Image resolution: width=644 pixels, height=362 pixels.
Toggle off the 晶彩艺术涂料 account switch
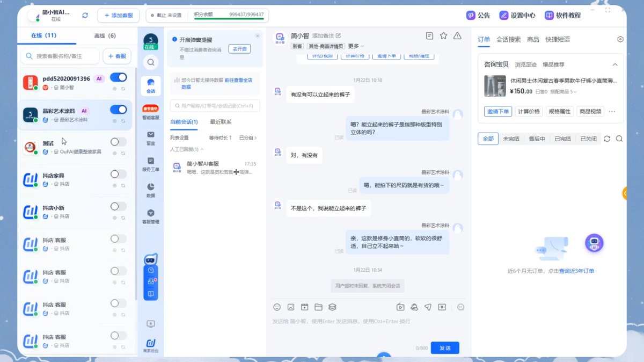click(x=118, y=110)
